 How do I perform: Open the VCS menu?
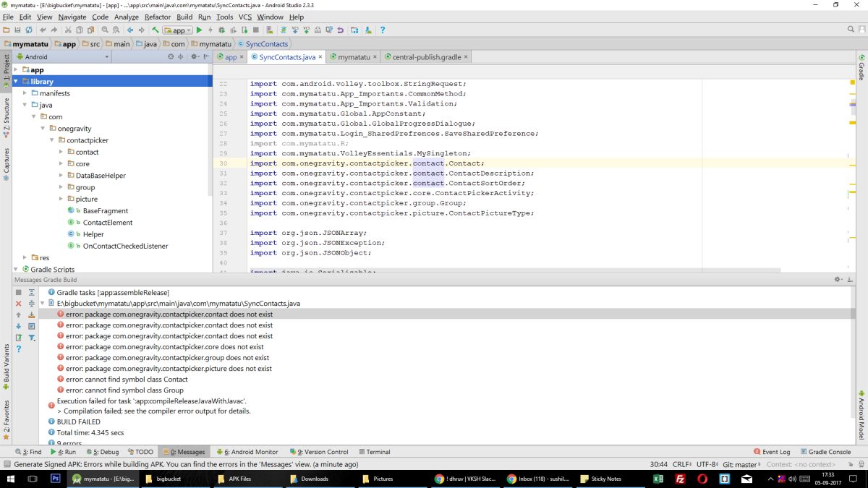(x=245, y=17)
